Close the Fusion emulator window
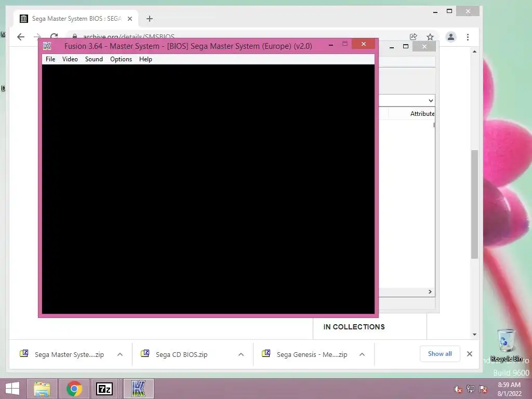This screenshot has width=532, height=399. tap(363, 44)
